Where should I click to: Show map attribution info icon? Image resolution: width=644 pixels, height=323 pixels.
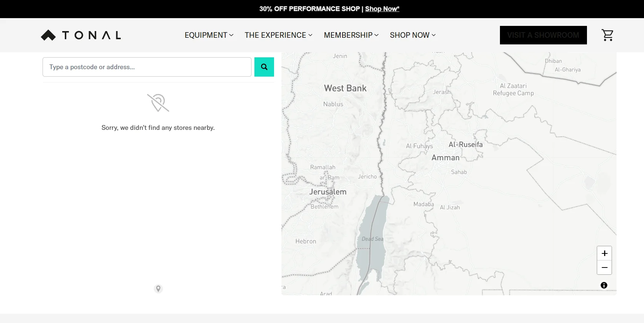604,285
